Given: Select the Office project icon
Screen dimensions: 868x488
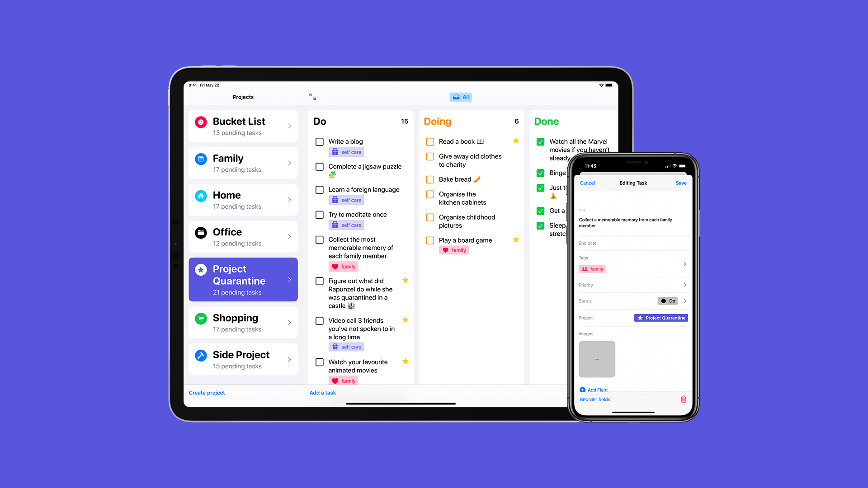Looking at the screenshot, I should [x=201, y=231].
